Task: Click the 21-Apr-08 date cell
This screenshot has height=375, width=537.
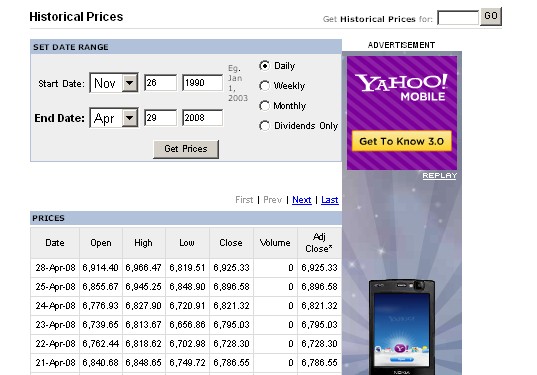Action: pyautogui.click(x=55, y=363)
